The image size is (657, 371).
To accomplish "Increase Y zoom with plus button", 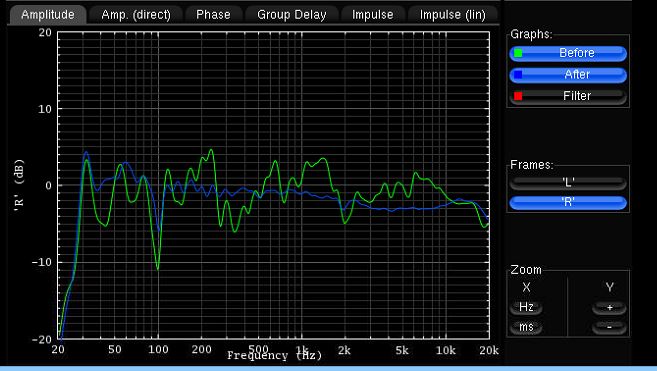I will click(x=610, y=307).
